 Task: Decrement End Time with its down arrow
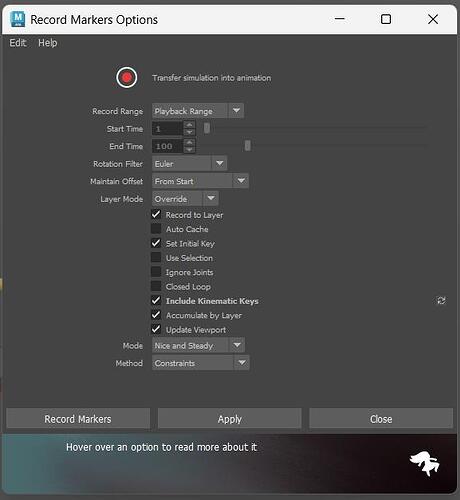click(x=189, y=150)
